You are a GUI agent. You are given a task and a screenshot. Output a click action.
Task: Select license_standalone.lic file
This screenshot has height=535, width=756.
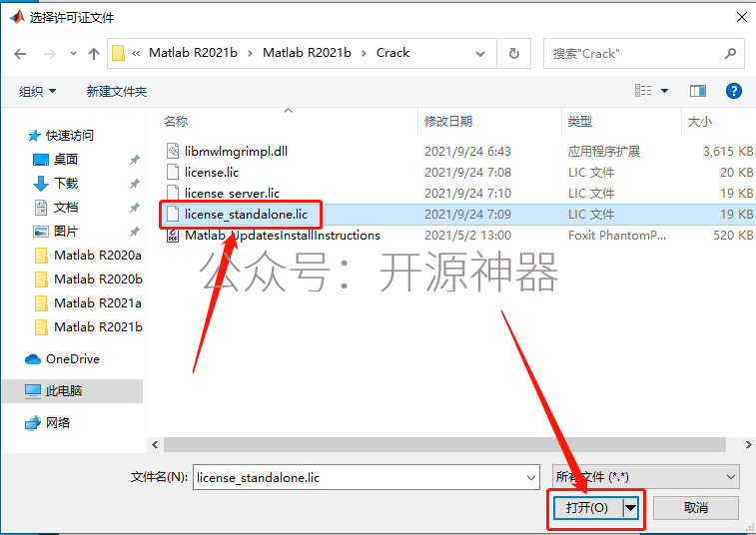point(246,214)
